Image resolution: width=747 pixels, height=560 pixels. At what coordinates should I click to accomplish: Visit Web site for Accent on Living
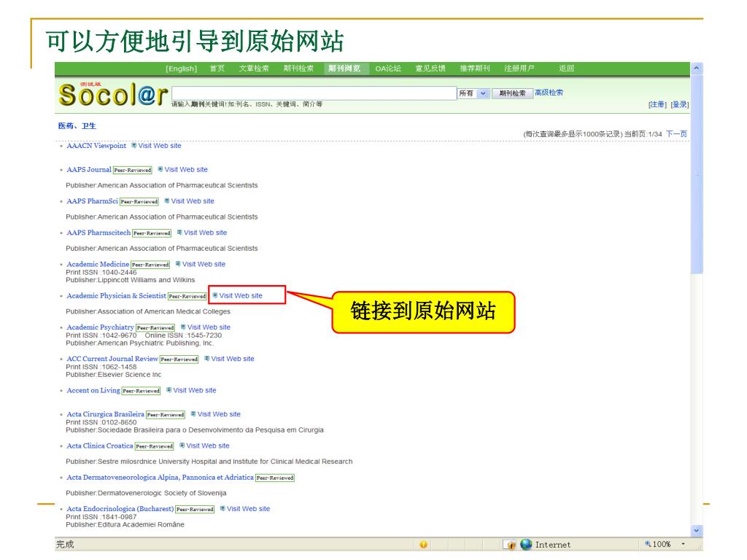(x=195, y=390)
